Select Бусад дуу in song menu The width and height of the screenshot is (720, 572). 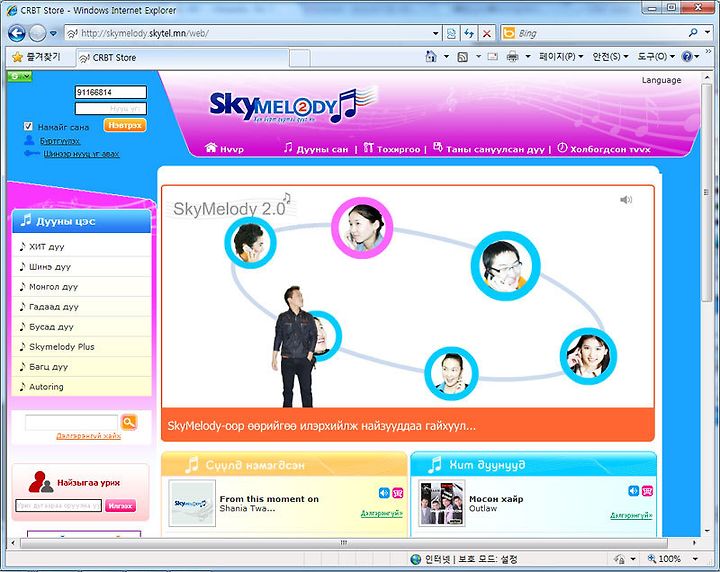click(x=82, y=327)
